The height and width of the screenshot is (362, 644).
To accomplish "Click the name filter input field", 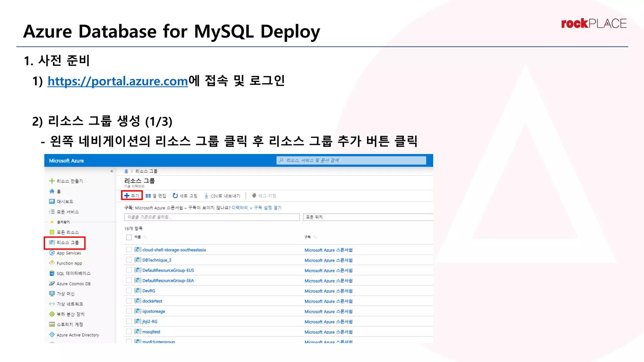I will [x=212, y=217].
